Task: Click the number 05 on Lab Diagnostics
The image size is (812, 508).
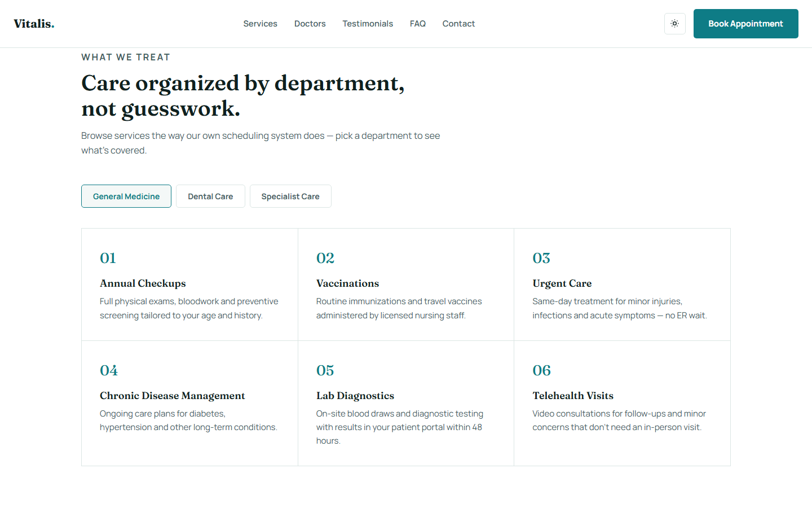Action: (325, 370)
